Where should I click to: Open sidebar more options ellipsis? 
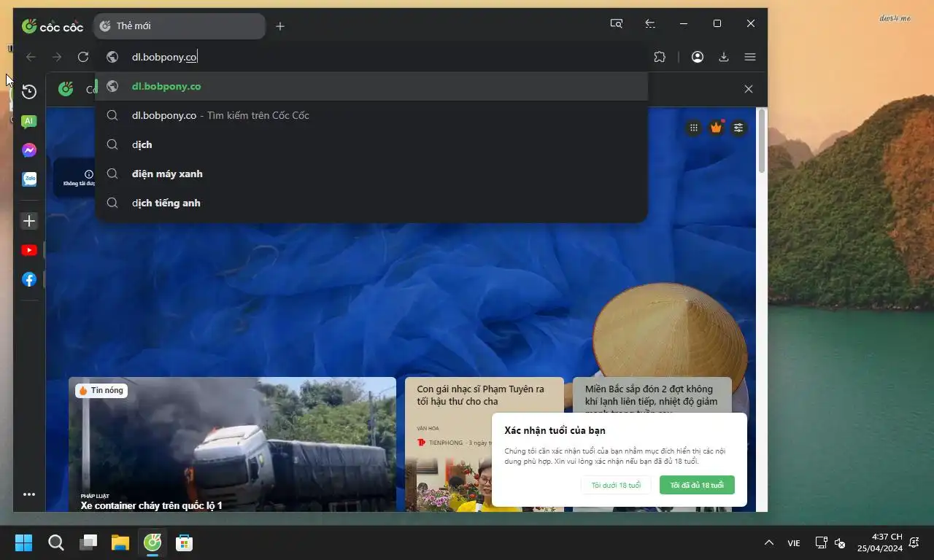[29, 494]
